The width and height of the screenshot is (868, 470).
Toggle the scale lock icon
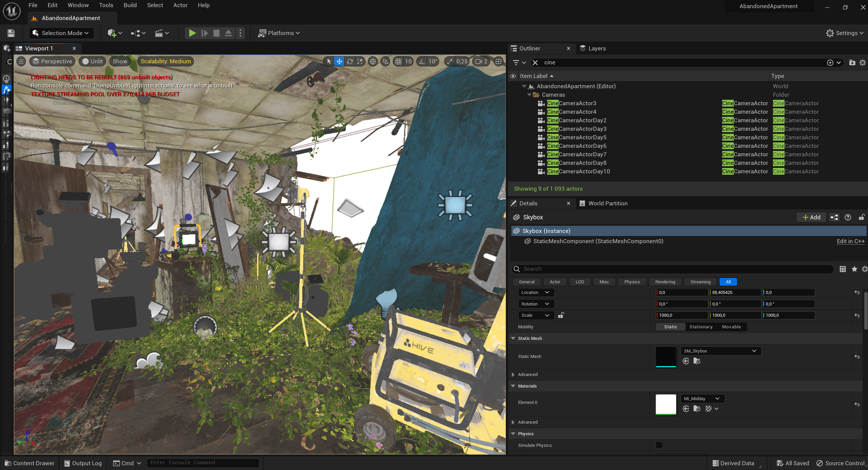point(561,315)
